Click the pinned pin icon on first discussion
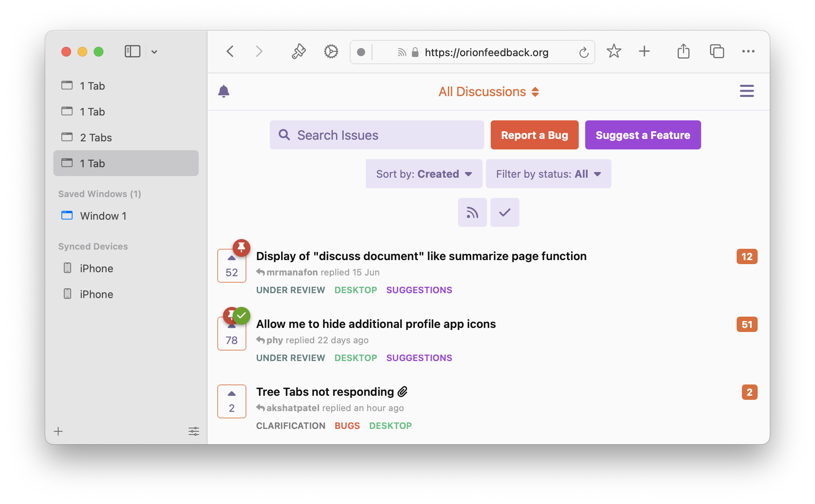This screenshot has height=504, width=815. (x=242, y=247)
